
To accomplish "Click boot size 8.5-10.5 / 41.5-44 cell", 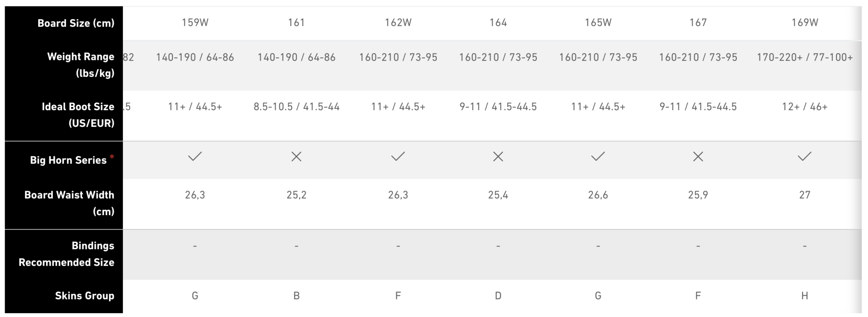I will pos(297,107).
